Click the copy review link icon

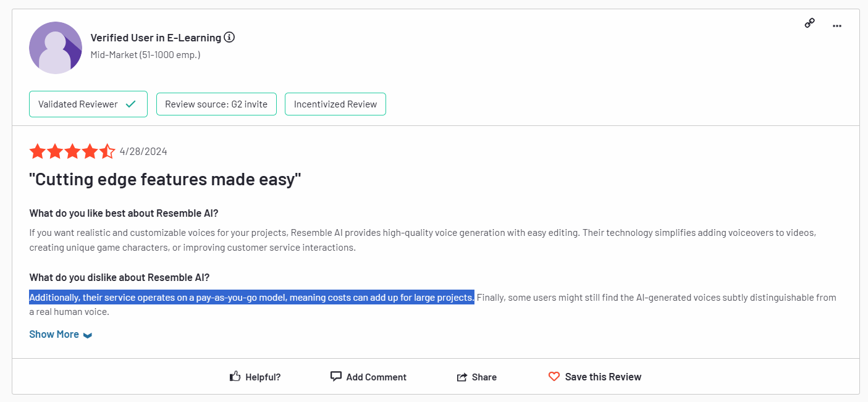(x=809, y=23)
